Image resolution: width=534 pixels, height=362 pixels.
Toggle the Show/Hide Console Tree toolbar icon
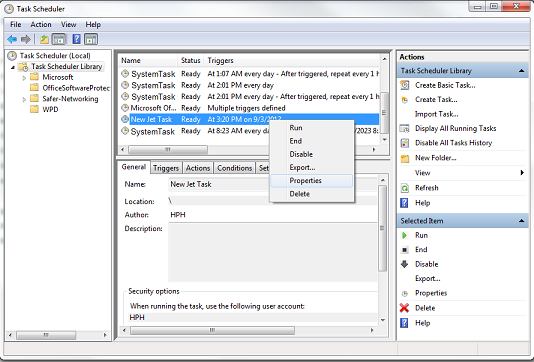[59, 40]
